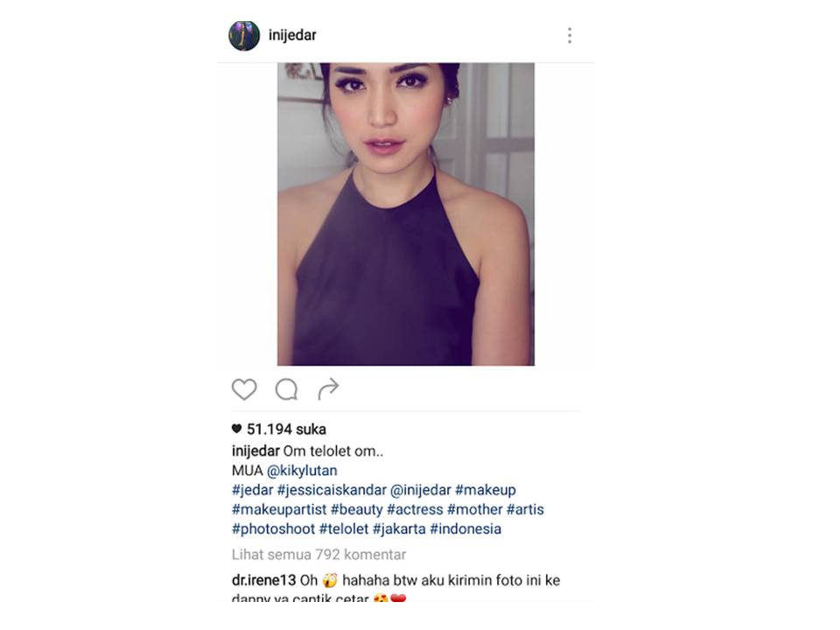
Task: Open the #indonesia hashtag
Action: coord(465,528)
